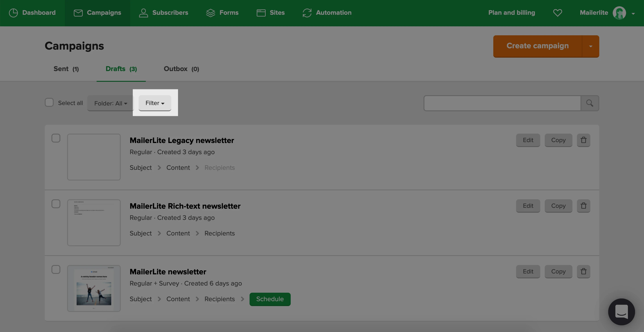Click Subject step of Legacy newsletter
644x332 pixels.
pyautogui.click(x=140, y=168)
